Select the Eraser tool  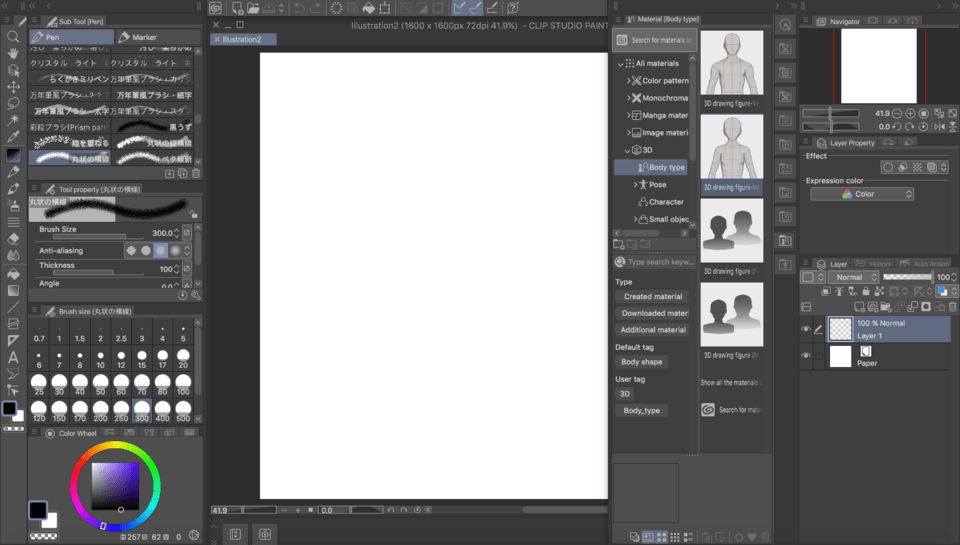(13, 239)
